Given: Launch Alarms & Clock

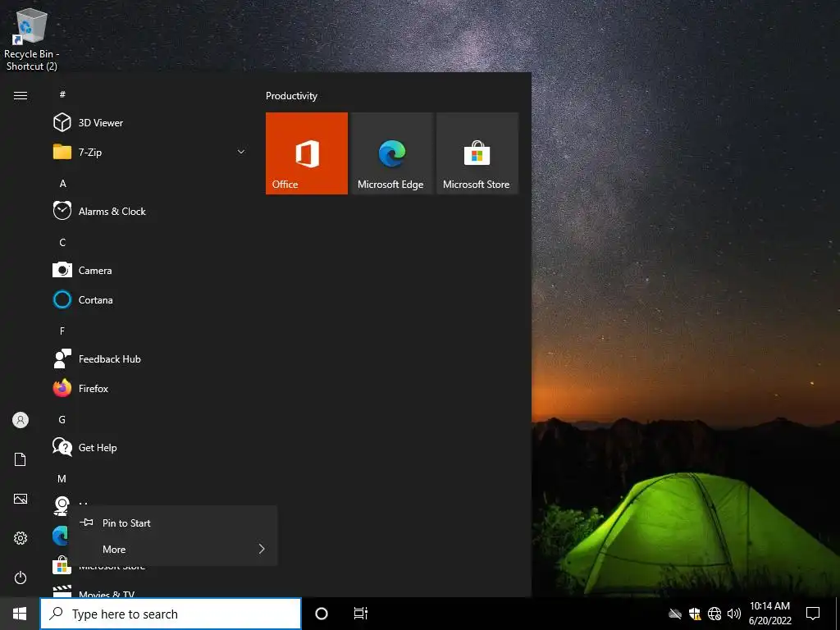Looking at the screenshot, I should click(150, 211).
